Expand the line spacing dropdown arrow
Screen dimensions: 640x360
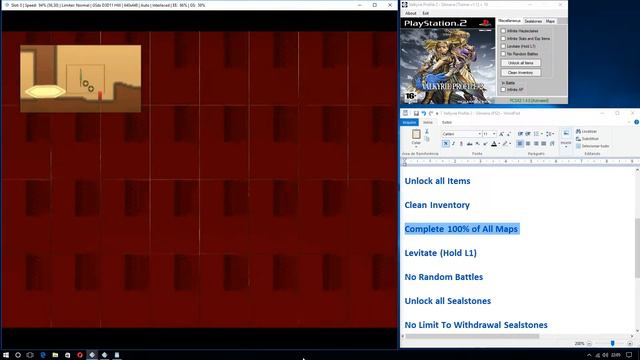[x=553, y=134]
